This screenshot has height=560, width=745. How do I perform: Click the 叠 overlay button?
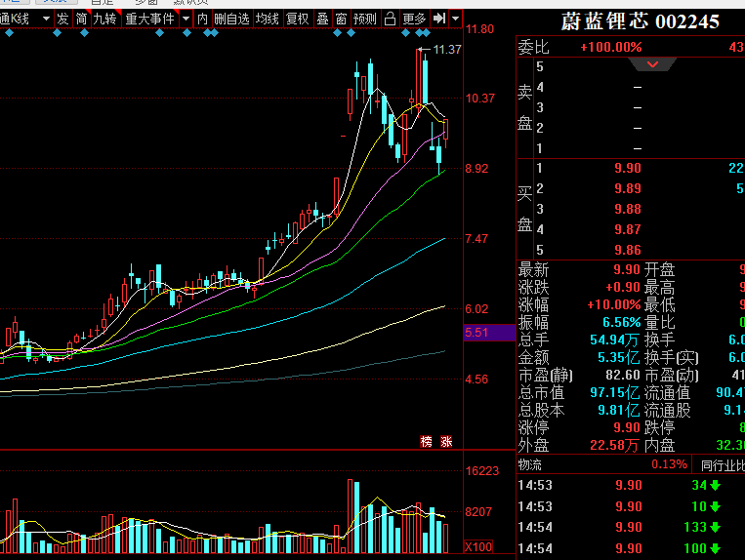[x=322, y=19]
